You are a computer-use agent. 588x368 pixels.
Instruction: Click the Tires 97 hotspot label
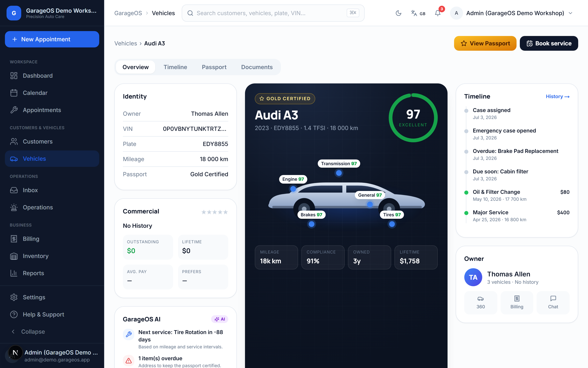392,215
